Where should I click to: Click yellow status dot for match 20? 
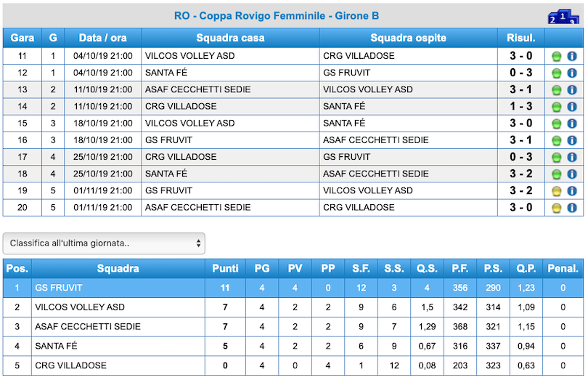coord(557,208)
